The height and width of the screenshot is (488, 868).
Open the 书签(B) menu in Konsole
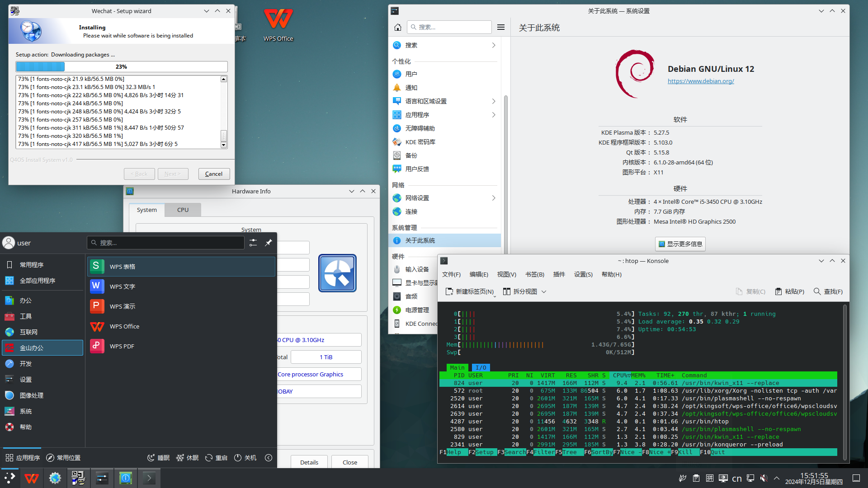[x=535, y=274]
